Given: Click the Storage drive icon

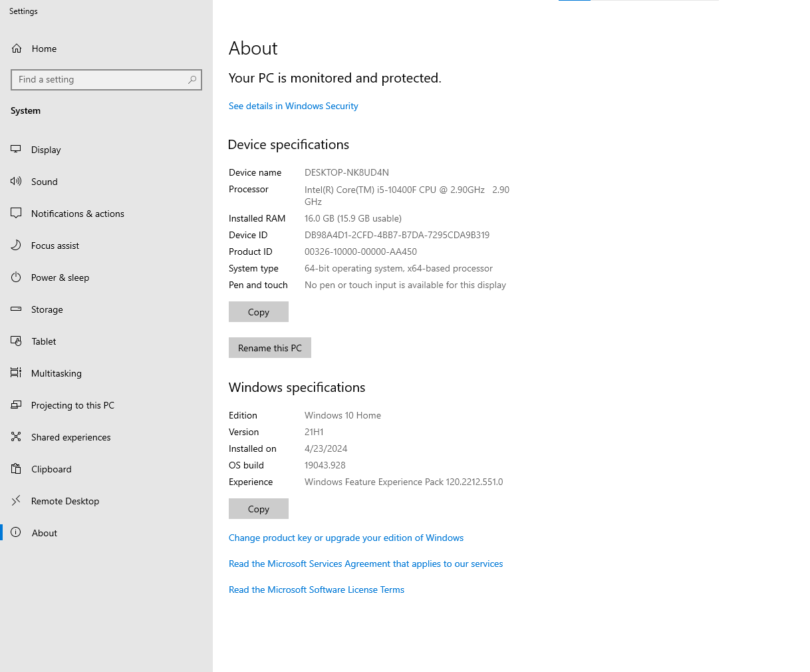Looking at the screenshot, I should pos(16,309).
